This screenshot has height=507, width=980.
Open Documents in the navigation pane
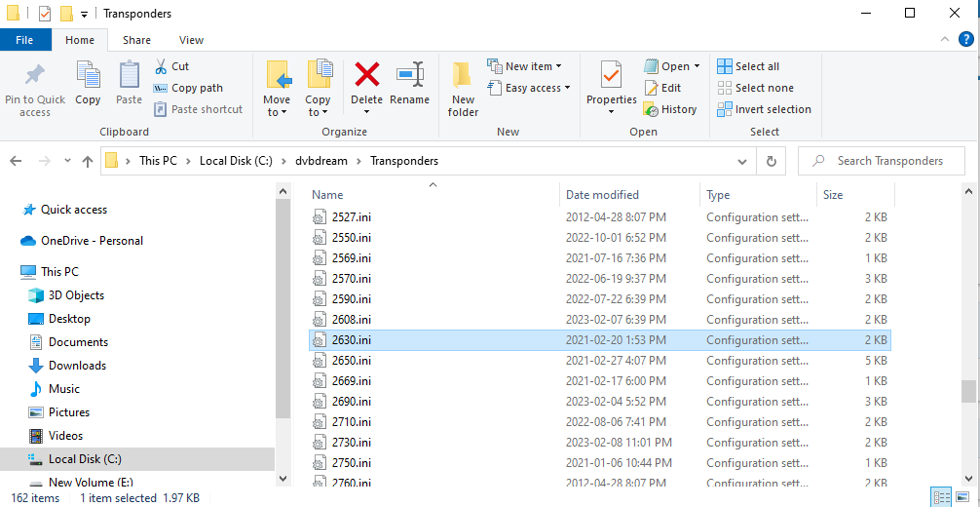coord(69,342)
